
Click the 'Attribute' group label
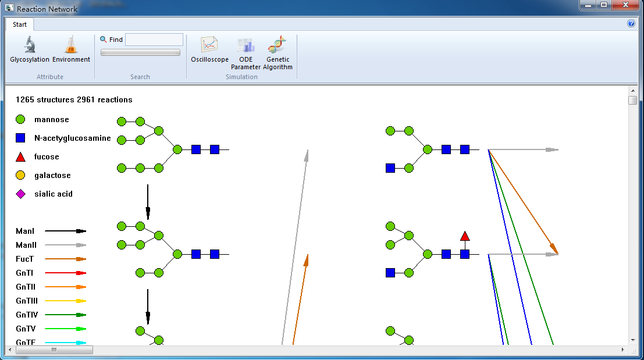(x=49, y=77)
